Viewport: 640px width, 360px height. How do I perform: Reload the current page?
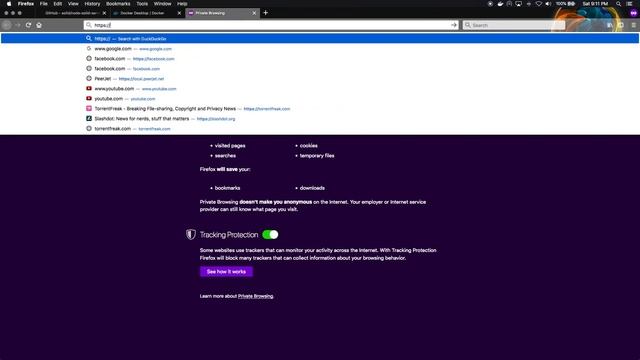tap(28, 25)
